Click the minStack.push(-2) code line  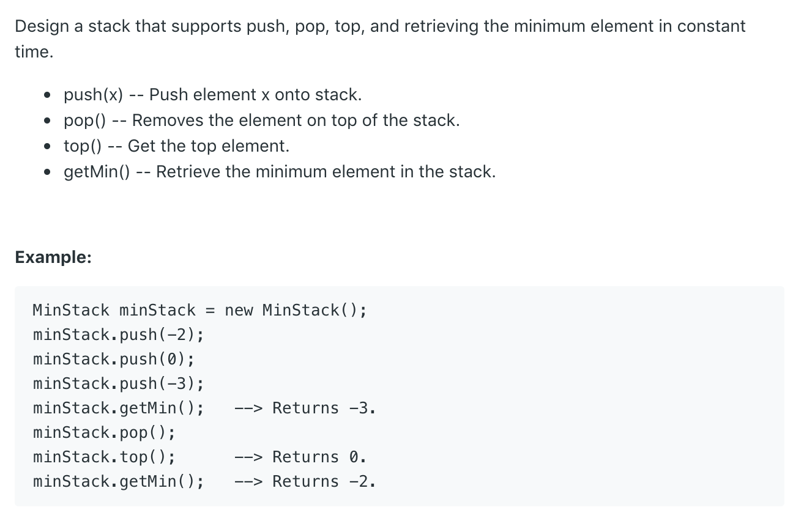coord(118,334)
